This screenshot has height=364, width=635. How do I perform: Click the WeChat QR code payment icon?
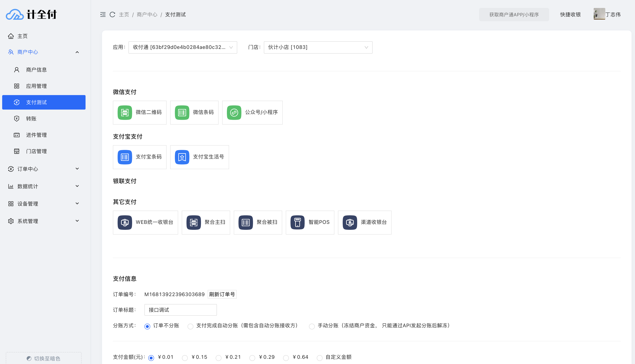tap(124, 112)
